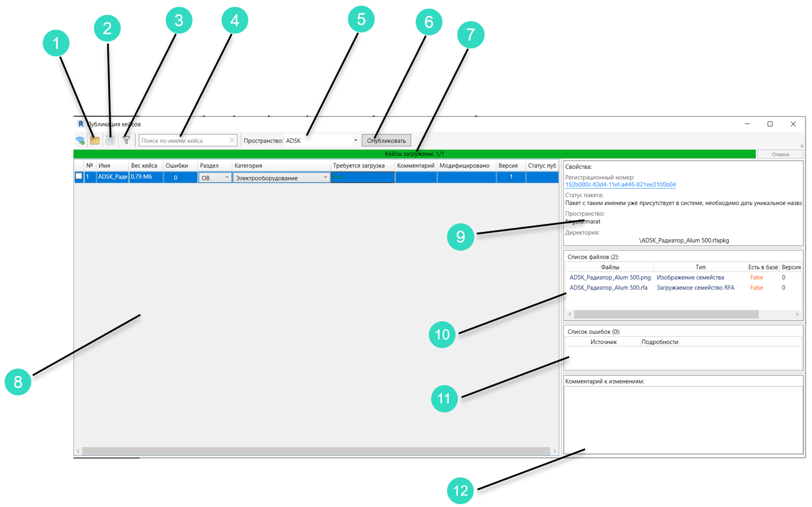Screen dimensions: 812x507
Task: Clear the case search field with X
Action: [232, 140]
